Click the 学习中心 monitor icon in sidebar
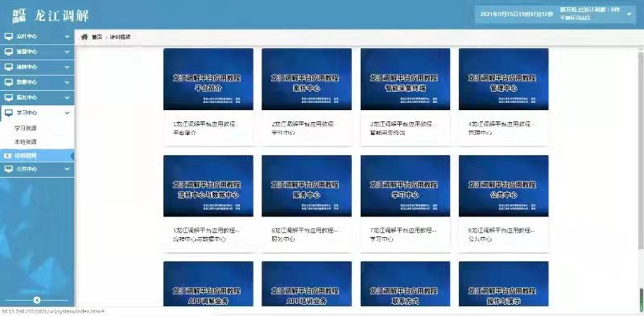Screen dimensions: 644x316 click(9, 113)
